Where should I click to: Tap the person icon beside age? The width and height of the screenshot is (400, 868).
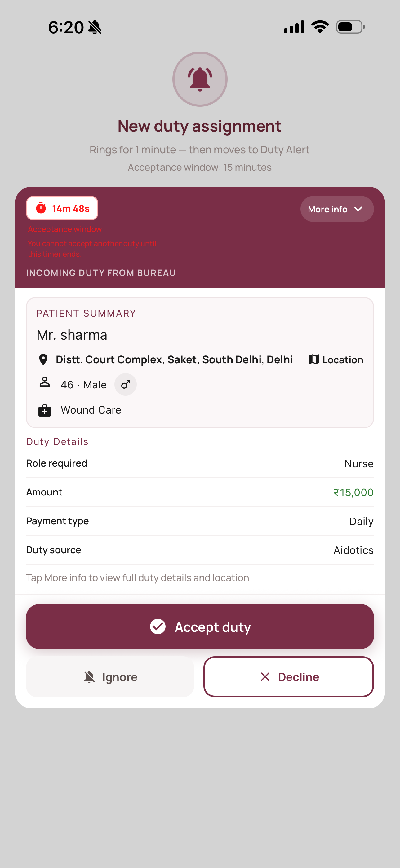[x=44, y=382]
